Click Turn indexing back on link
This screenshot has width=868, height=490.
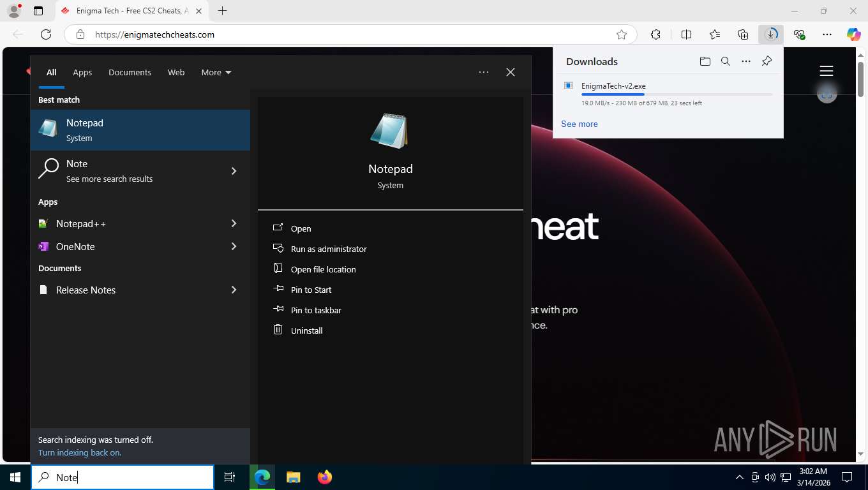click(x=80, y=452)
